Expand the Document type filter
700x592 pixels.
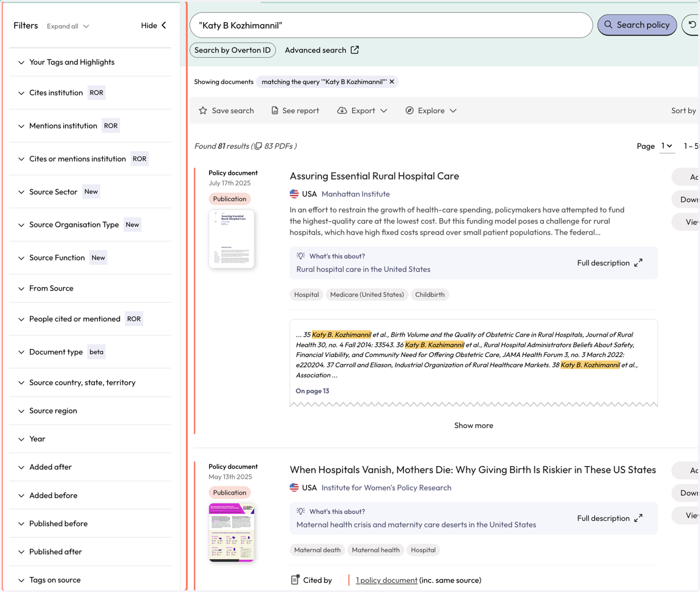click(90, 352)
